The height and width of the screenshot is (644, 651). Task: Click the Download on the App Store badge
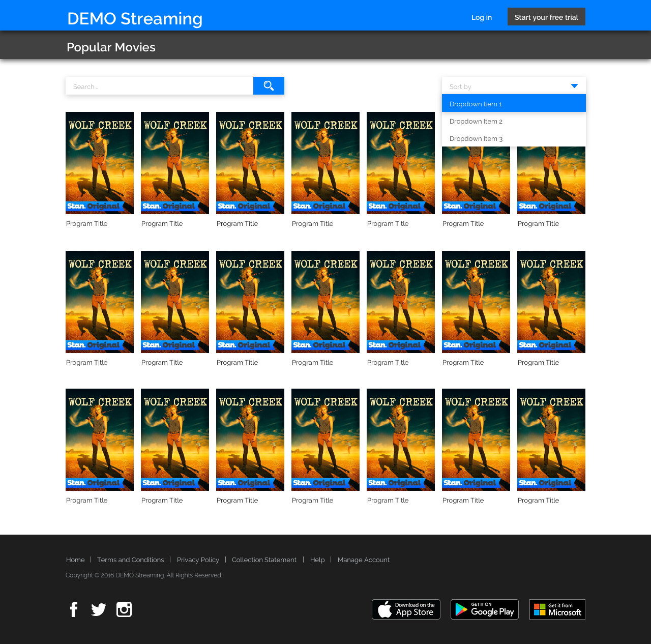(x=406, y=609)
